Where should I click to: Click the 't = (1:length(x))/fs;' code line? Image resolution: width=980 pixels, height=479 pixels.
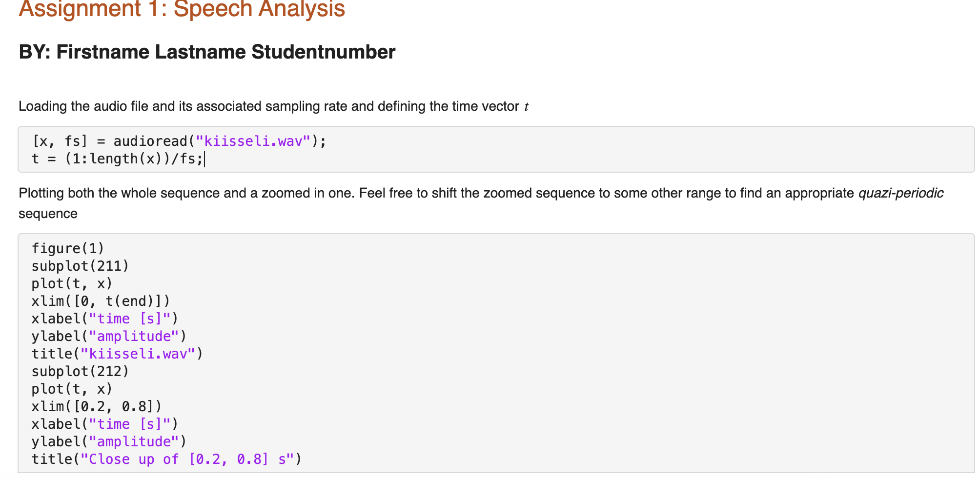[x=117, y=159]
